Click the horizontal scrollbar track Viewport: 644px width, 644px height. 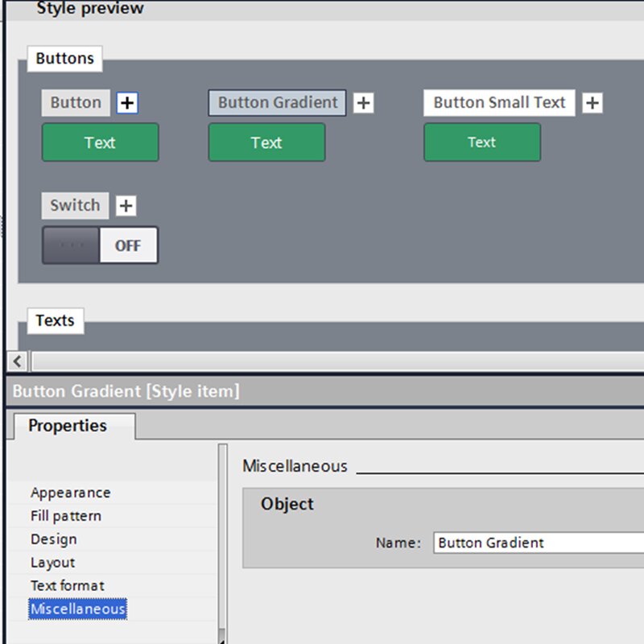coord(337,361)
